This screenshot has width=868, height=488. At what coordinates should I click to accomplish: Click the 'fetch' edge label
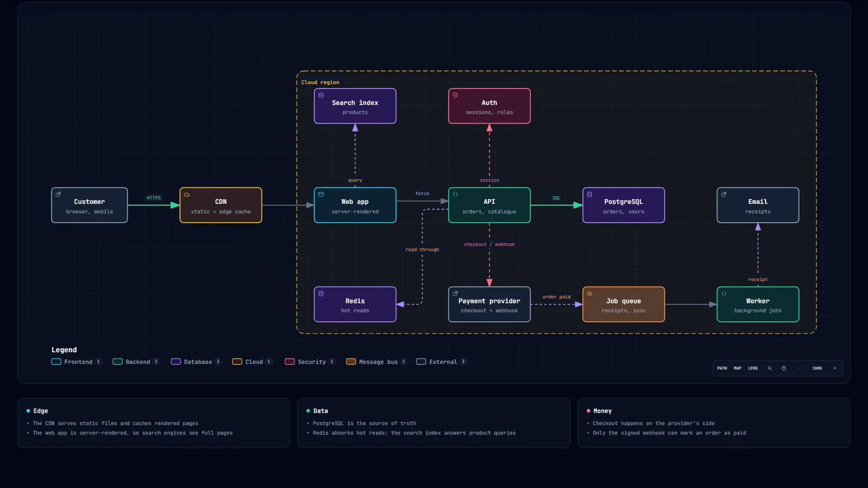[422, 194]
